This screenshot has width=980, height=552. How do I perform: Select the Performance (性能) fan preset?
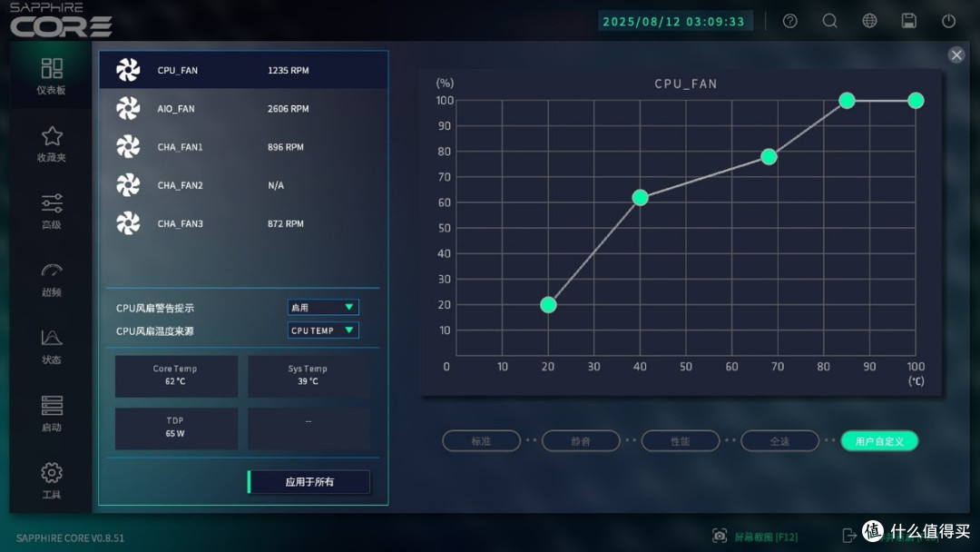point(680,440)
